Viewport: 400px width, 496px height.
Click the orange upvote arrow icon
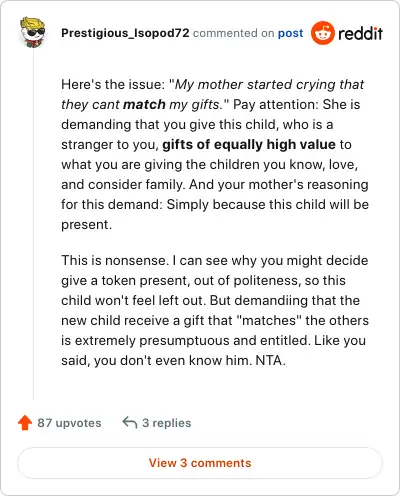click(25, 423)
